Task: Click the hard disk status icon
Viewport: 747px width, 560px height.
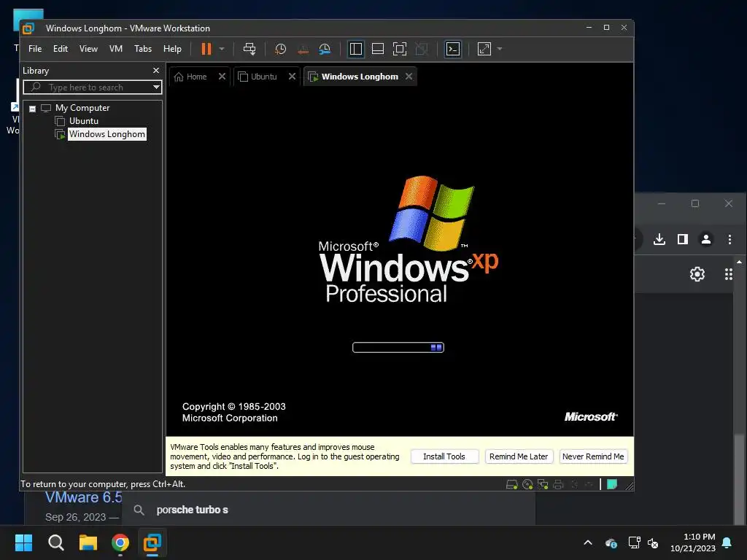Action: point(511,484)
